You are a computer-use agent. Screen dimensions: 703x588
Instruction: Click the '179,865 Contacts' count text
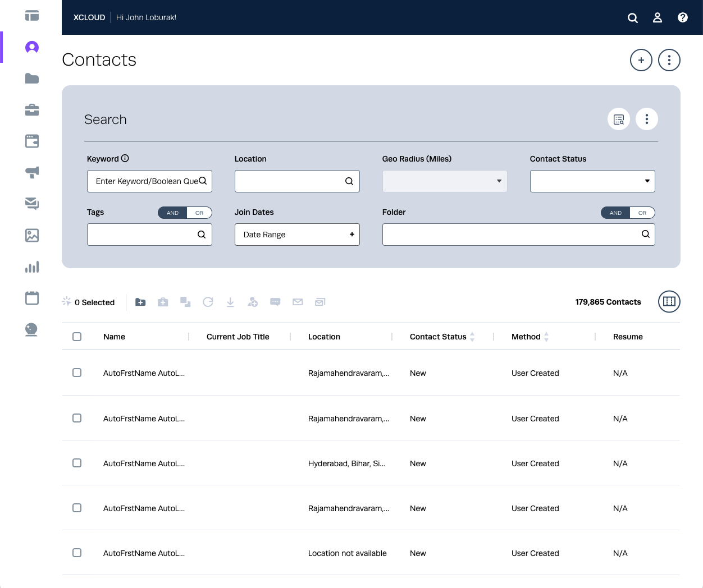[x=608, y=302]
